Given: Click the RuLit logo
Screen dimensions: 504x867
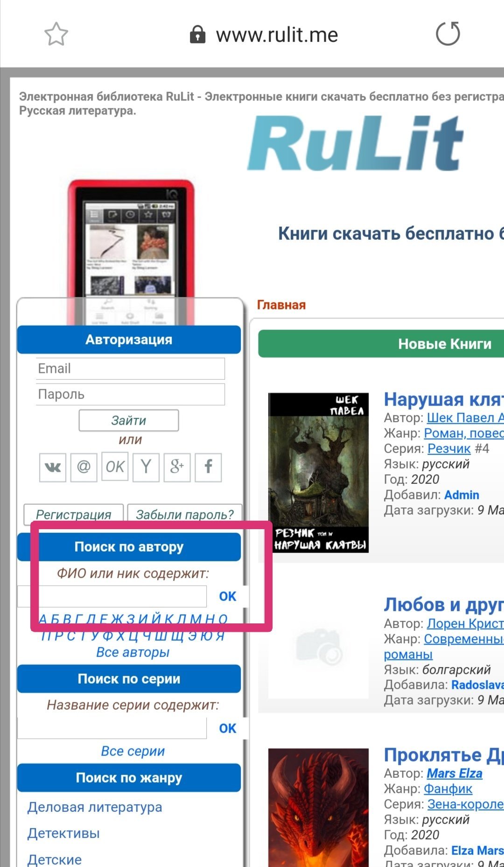Looking at the screenshot, I should coord(356,144).
